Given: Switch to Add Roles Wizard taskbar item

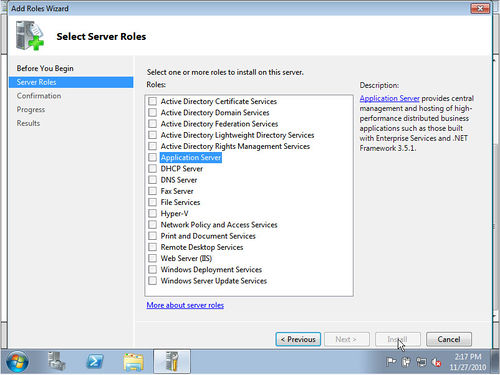Looking at the screenshot, I should 172,361.
